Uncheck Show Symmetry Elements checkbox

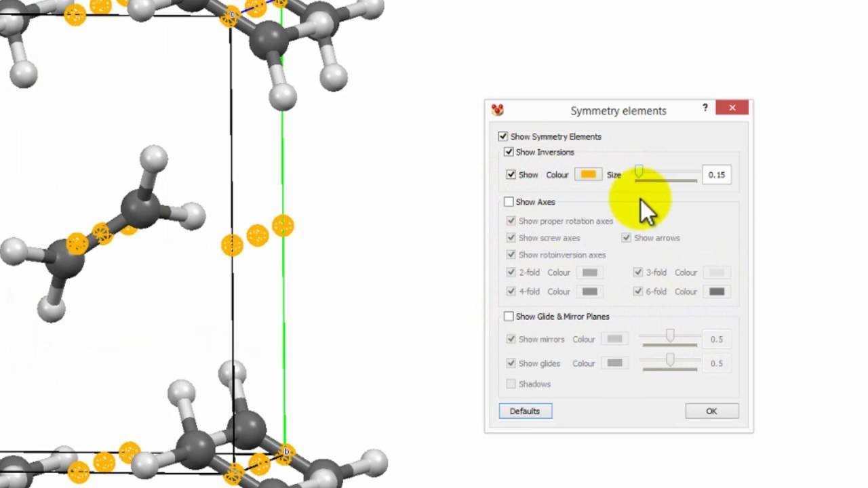point(502,136)
